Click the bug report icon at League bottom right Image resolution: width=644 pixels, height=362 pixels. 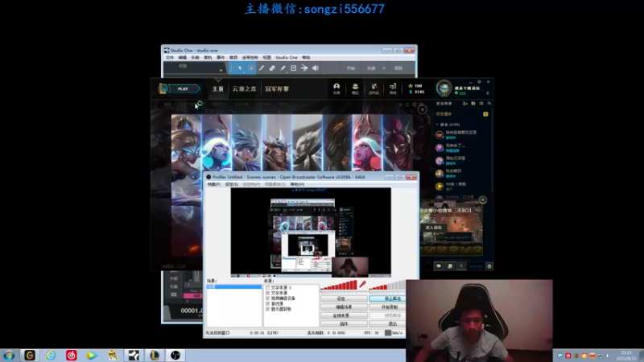coord(489,266)
